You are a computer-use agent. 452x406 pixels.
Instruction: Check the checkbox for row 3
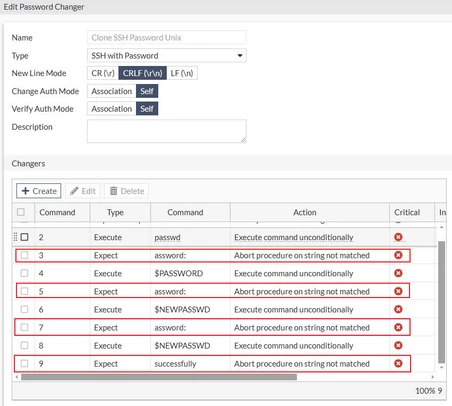(24, 255)
